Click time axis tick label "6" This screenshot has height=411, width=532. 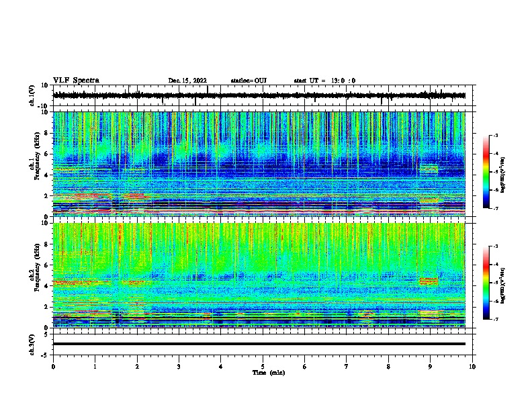pyautogui.click(x=304, y=367)
